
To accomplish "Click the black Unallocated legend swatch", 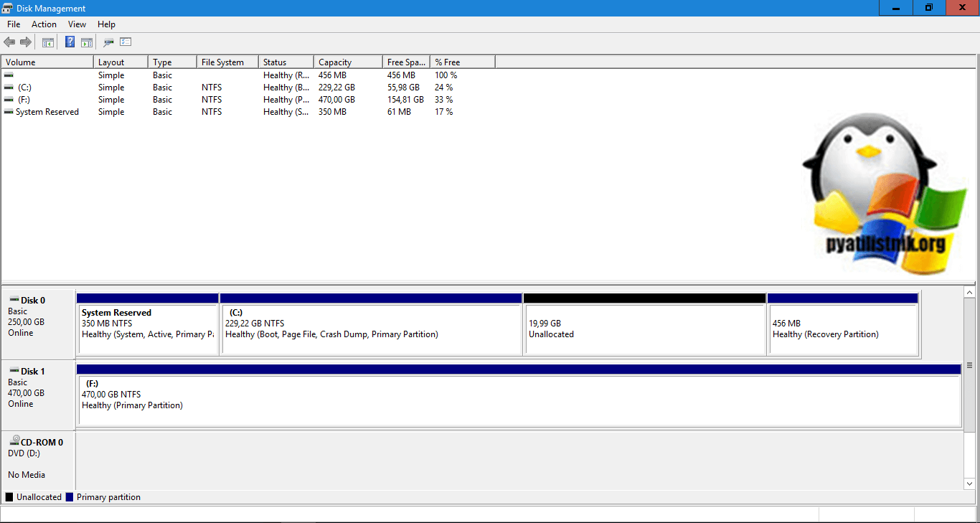I will (9, 497).
